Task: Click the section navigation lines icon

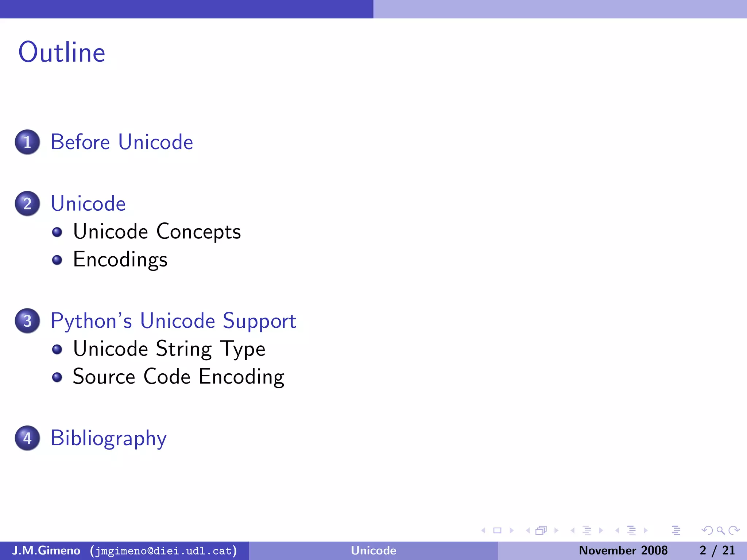Action: pos(631,530)
